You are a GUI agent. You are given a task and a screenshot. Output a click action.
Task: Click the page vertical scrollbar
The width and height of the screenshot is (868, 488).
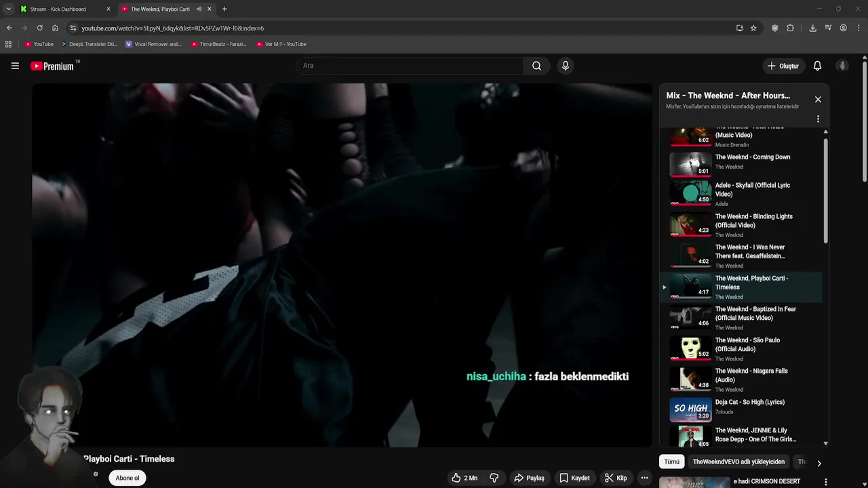pyautogui.click(x=865, y=122)
